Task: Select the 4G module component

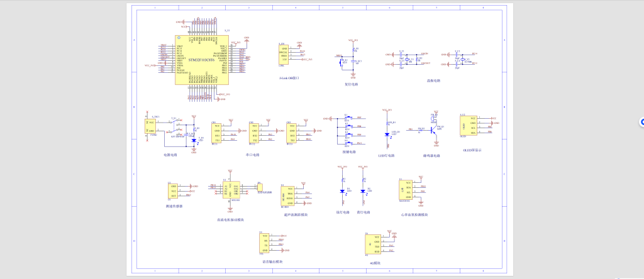Action: 376,244
